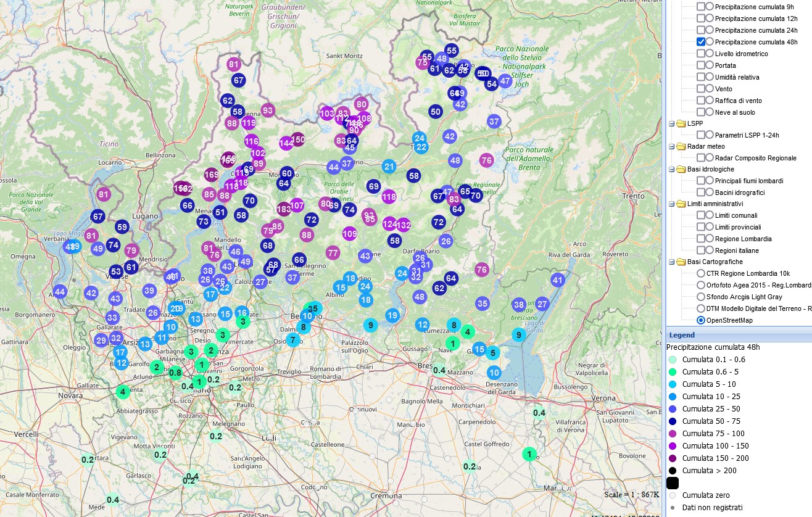Click the Dati non registrati legend entry

(x=712, y=508)
